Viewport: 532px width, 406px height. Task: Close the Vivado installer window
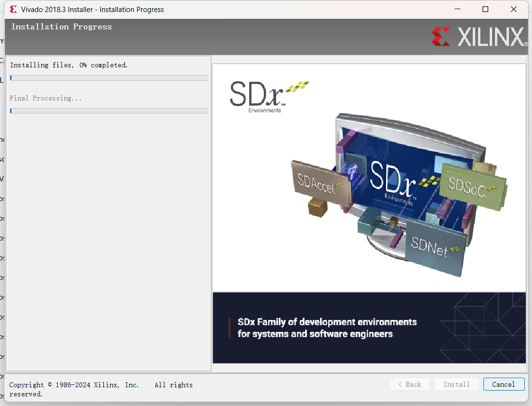(x=514, y=9)
